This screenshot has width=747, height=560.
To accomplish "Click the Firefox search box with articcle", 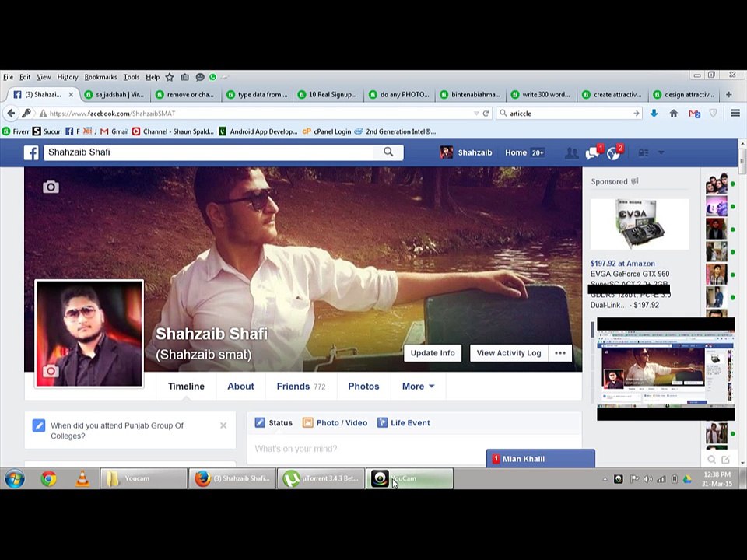I will click(570, 114).
